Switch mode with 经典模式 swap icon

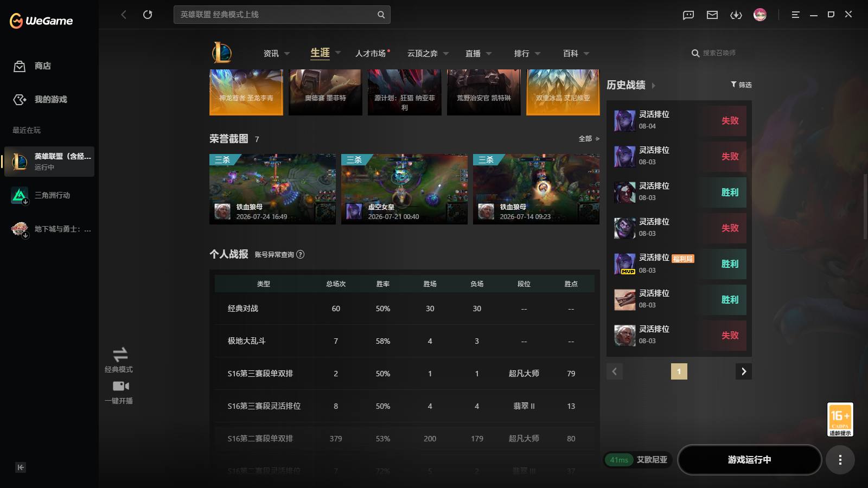coord(120,355)
